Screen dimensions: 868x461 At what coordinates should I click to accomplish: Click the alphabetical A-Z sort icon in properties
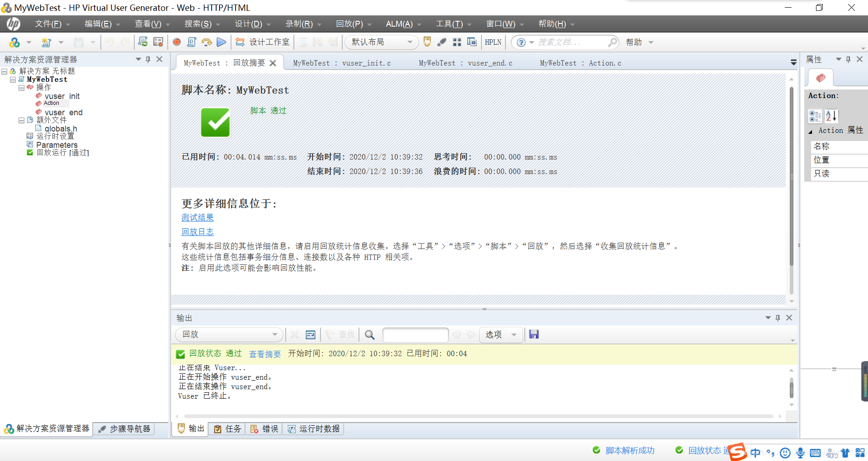pos(831,116)
